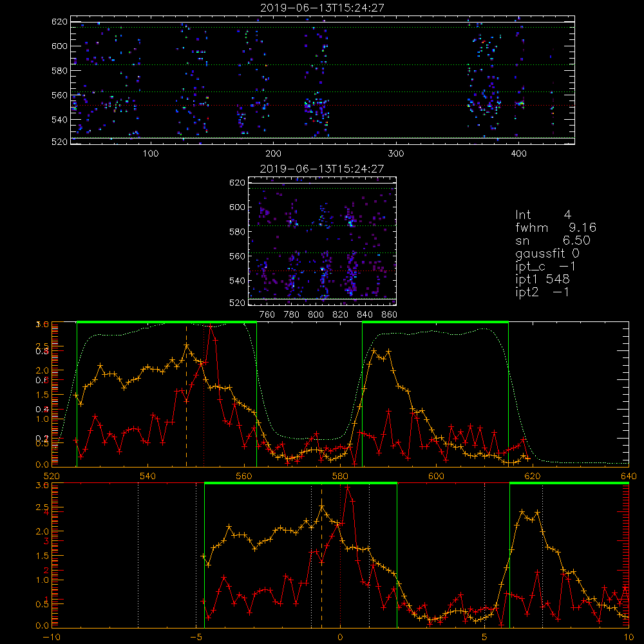Click the red peak in profile plot

[x=211, y=326]
